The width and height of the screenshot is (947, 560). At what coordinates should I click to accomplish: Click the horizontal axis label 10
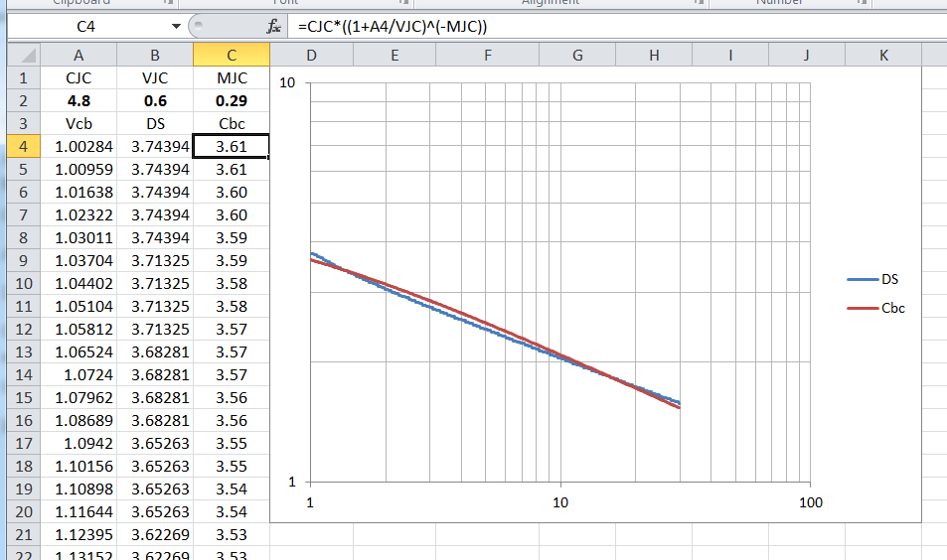tap(560, 502)
